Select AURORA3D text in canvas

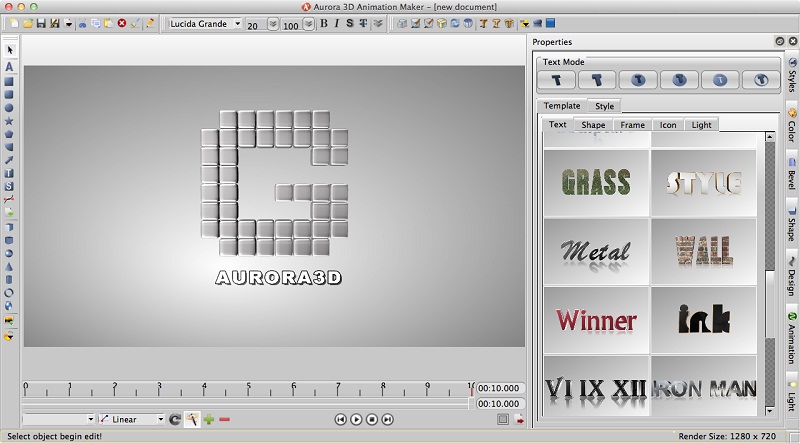tap(279, 277)
